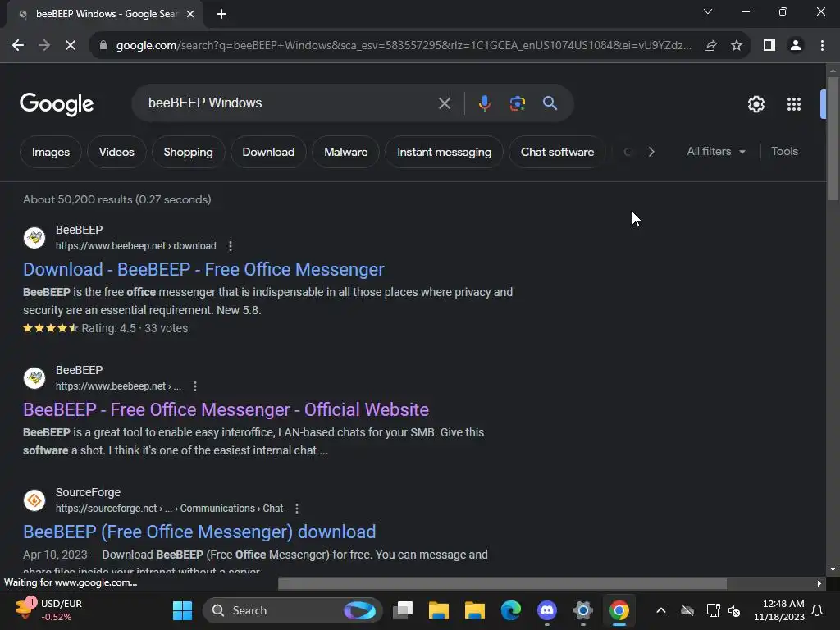This screenshot has height=630, width=840.
Task: Open Chrome side panel icon
Action: pyautogui.click(x=769, y=46)
